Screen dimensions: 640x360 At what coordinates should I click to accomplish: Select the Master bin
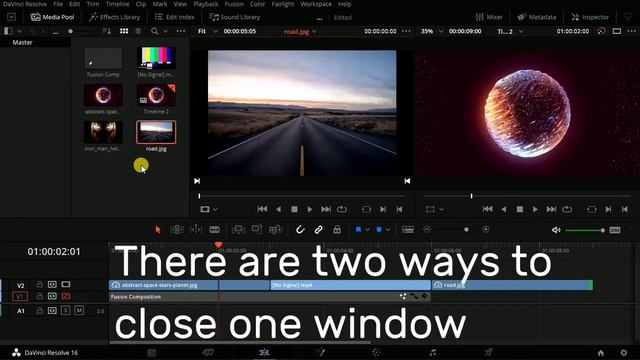(x=22, y=42)
